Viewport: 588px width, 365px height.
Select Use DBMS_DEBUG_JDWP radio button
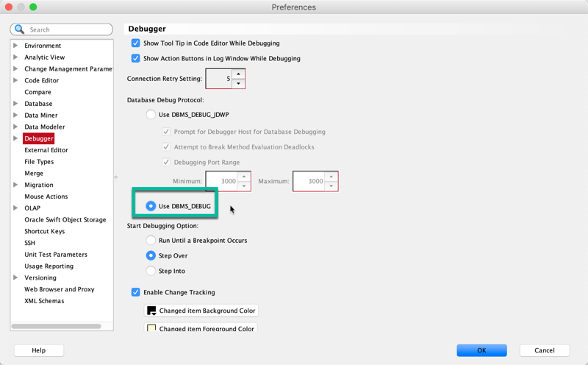(151, 115)
